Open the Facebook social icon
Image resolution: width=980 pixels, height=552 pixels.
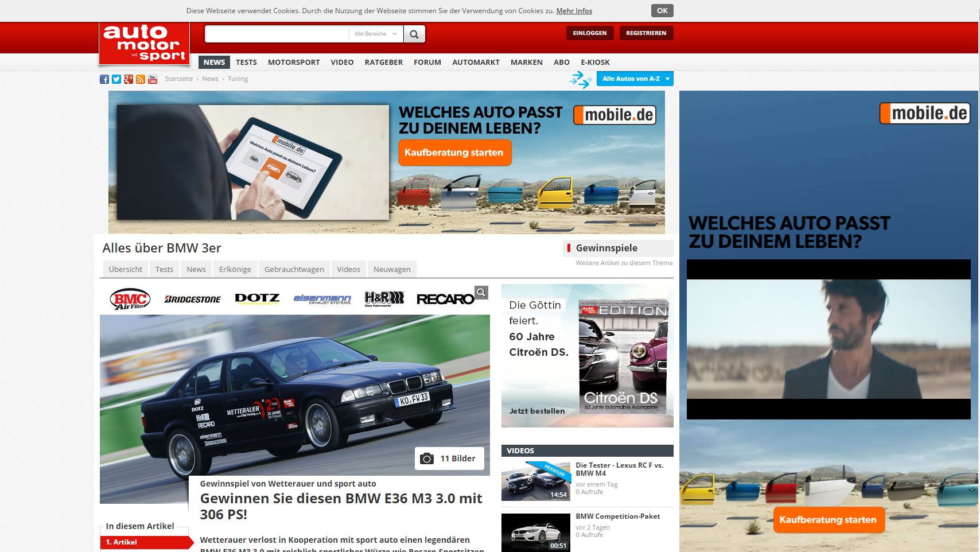[104, 79]
